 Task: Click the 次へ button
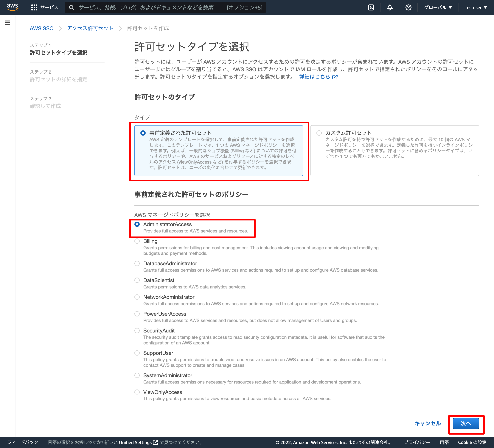click(466, 424)
